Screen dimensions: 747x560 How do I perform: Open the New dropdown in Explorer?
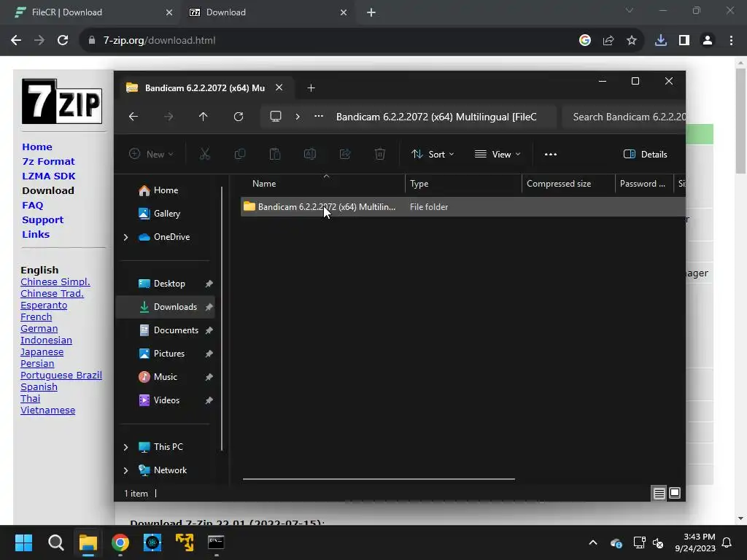(152, 155)
